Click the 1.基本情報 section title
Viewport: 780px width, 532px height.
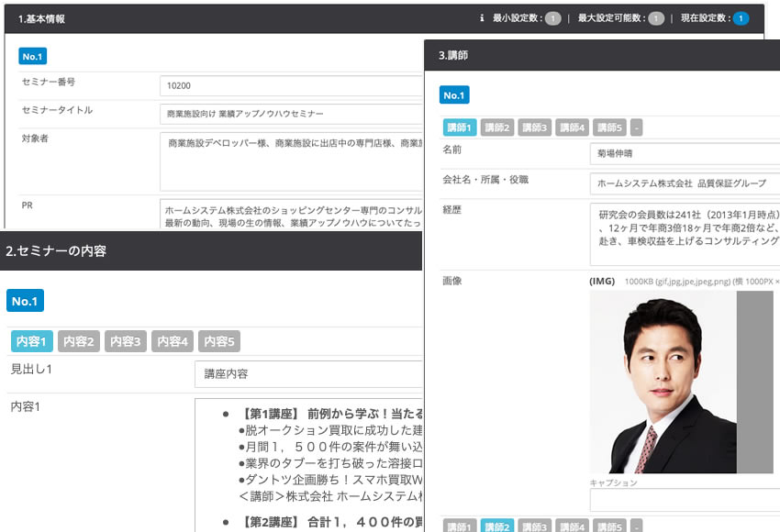pos(42,19)
